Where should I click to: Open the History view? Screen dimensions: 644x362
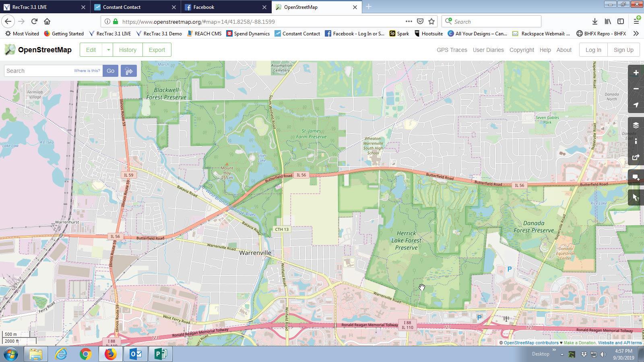[x=128, y=50]
